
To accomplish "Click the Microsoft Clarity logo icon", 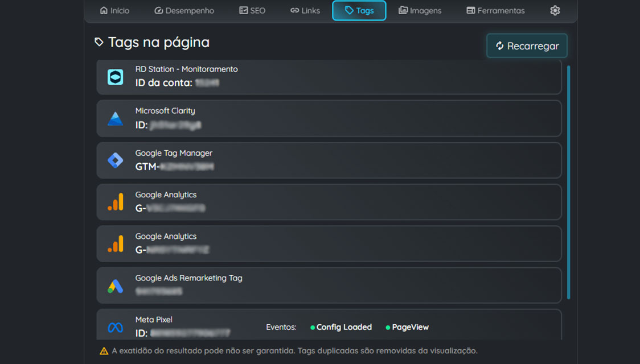I will (115, 119).
